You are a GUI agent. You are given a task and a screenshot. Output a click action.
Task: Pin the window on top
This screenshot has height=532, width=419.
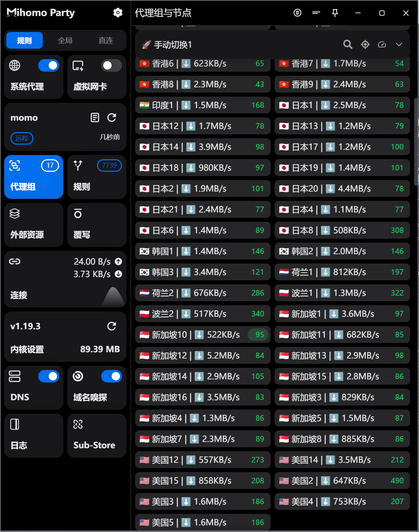[x=335, y=13]
